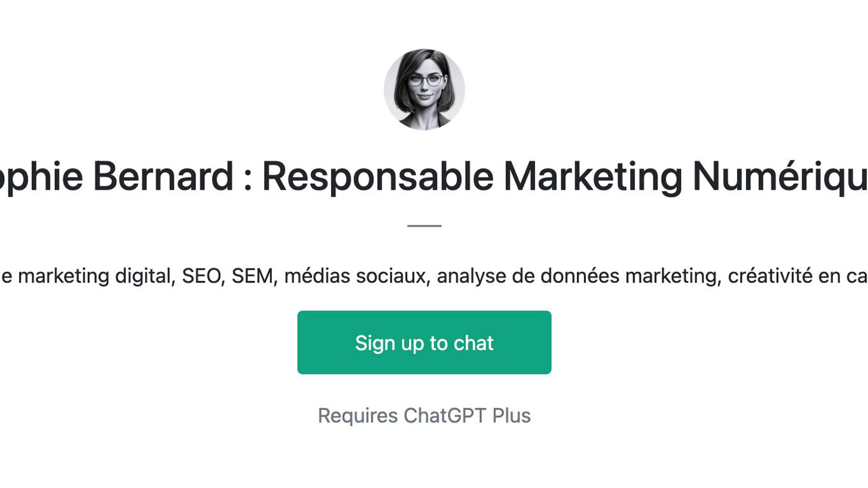Click the word 'ChatGPT' below the button
868x488 pixels.
click(x=445, y=416)
